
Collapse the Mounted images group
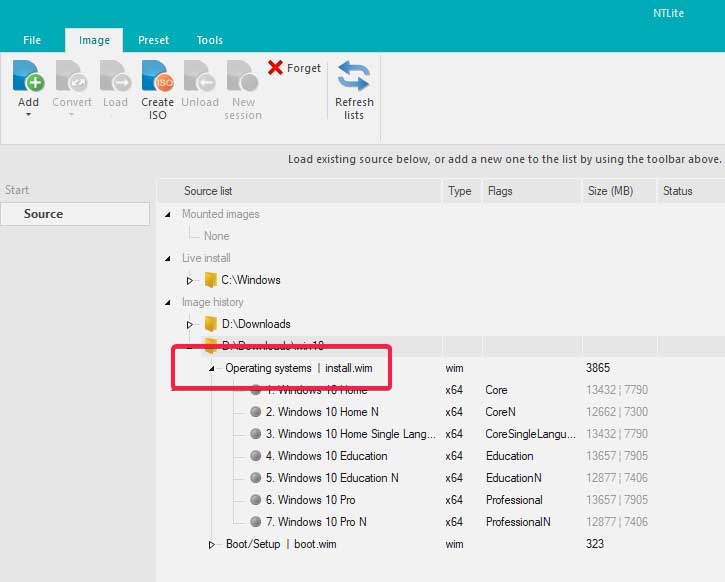coord(168,214)
